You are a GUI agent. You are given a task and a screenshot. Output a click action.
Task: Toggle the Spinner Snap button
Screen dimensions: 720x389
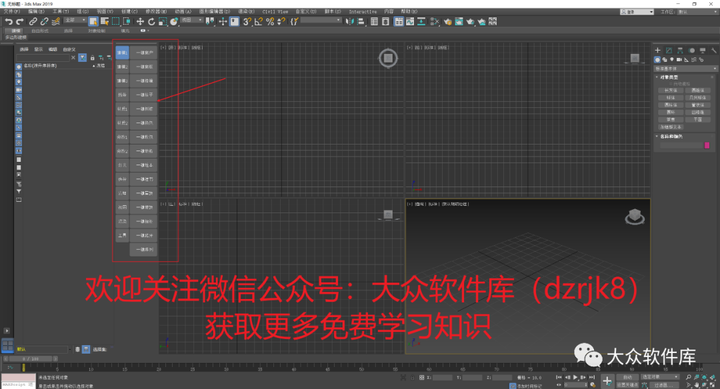coord(281,21)
